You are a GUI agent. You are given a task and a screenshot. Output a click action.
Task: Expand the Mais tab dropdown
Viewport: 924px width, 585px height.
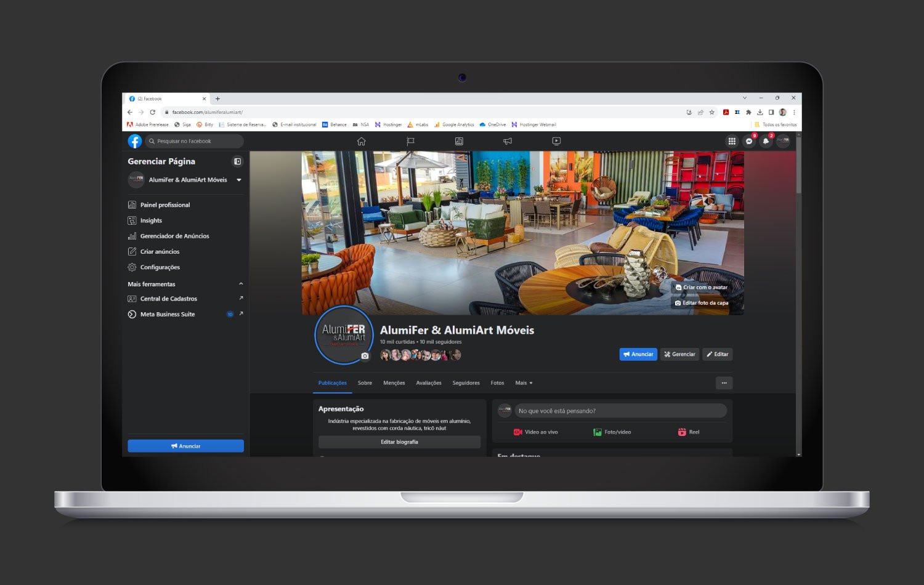[524, 383]
